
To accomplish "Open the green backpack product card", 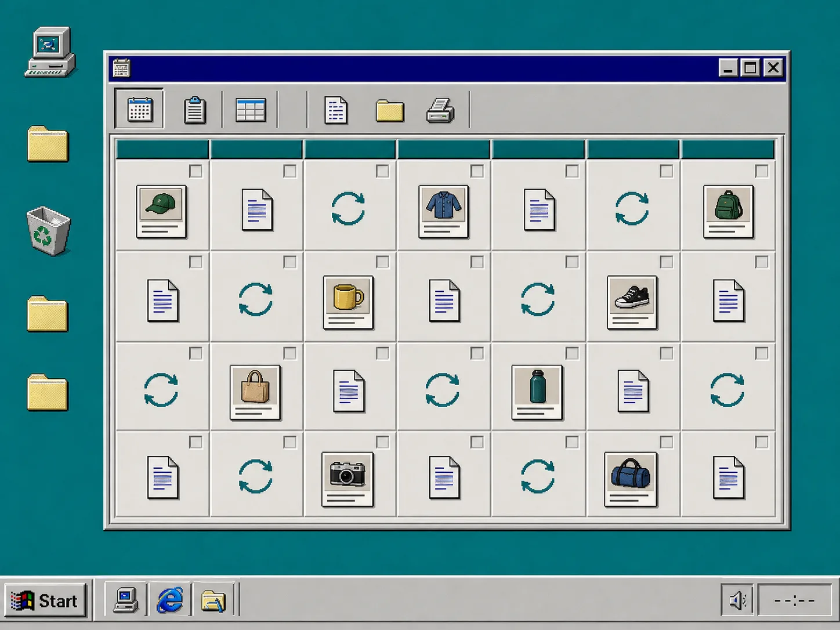I will click(729, 211).
